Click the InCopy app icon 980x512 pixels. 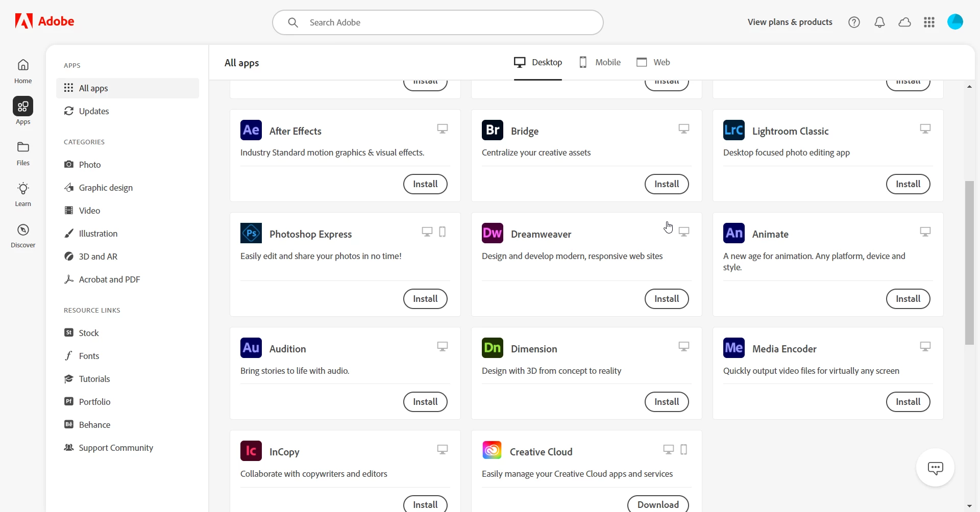[x=251, y=451]
